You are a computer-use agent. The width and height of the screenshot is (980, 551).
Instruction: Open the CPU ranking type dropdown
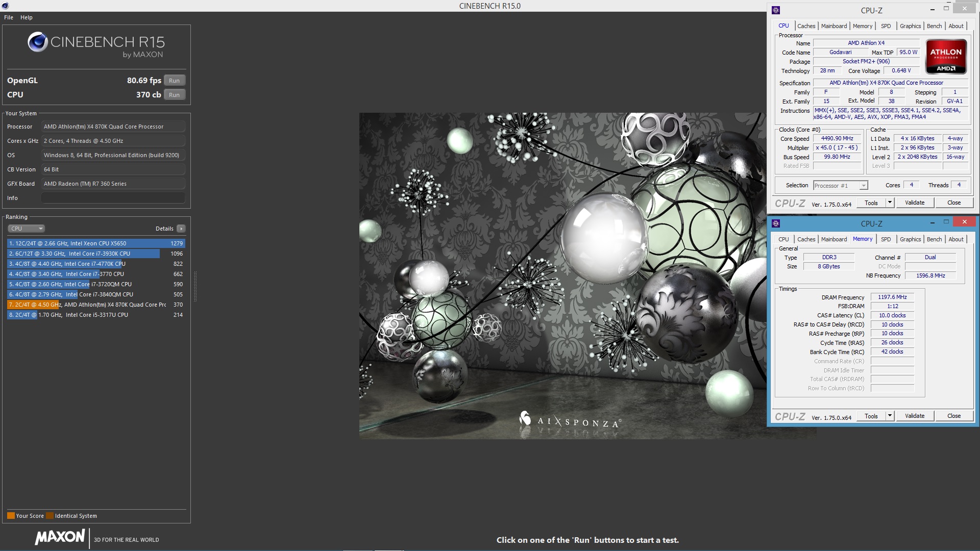[26, 229]
